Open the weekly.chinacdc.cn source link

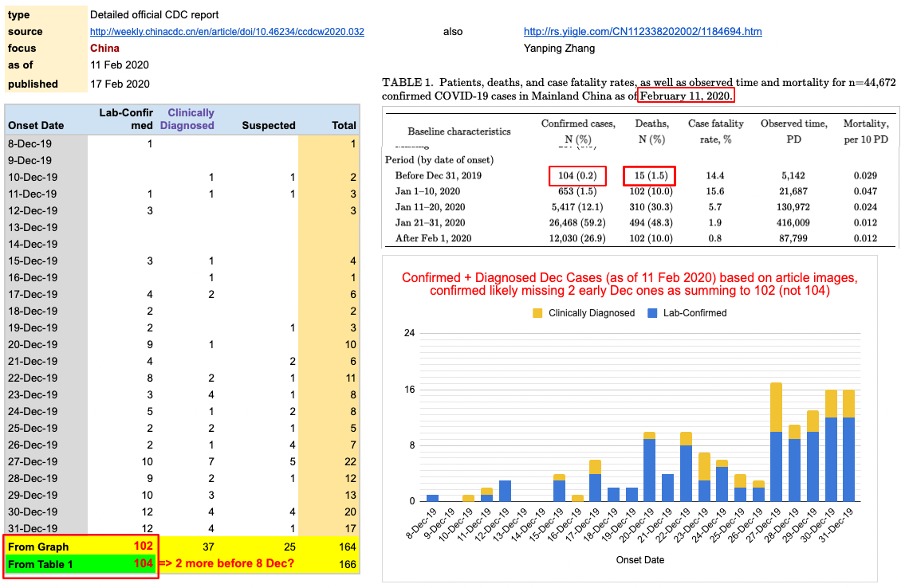(227, 32)
